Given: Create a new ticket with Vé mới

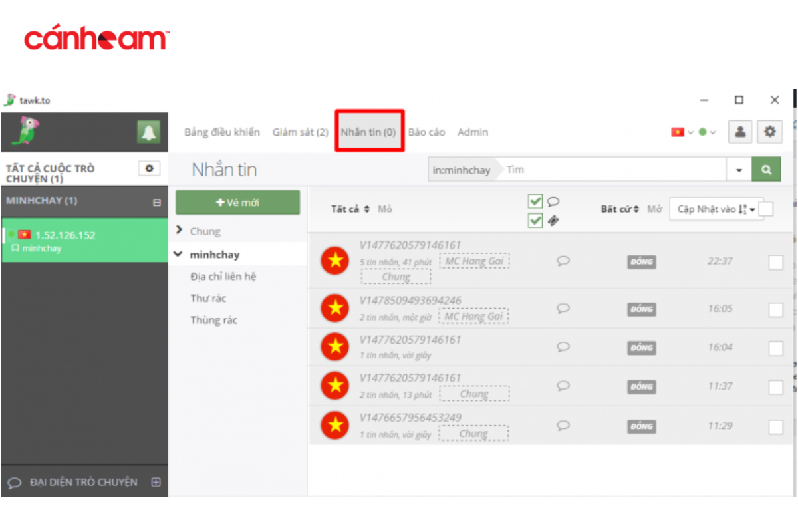Looking at the screenshot, I should (x=237, y=202).
